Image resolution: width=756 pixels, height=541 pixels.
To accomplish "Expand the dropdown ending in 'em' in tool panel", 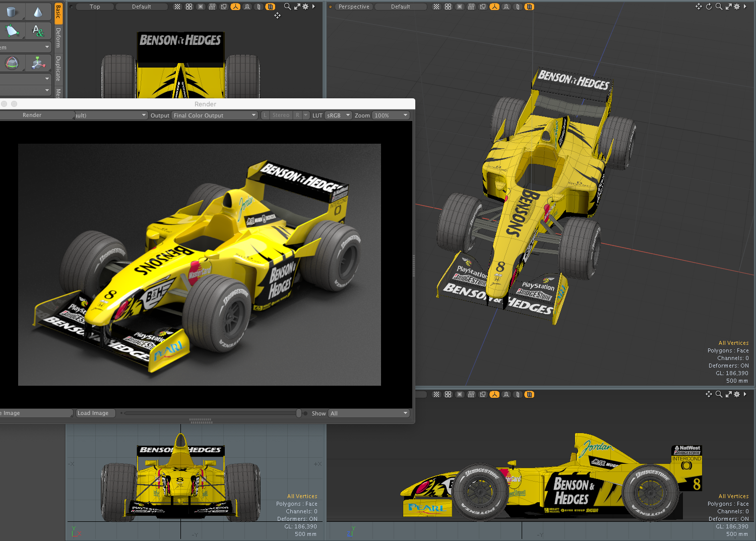I will (26, 47).
